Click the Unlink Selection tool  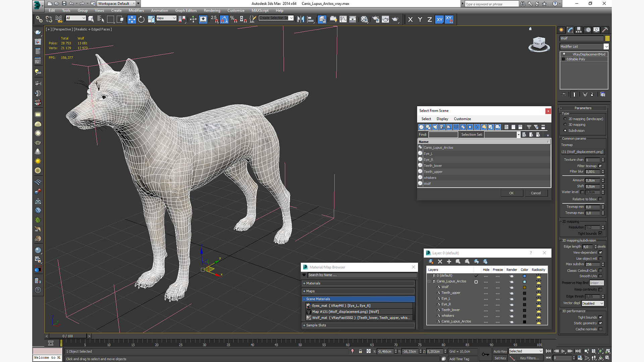point(49,19)
